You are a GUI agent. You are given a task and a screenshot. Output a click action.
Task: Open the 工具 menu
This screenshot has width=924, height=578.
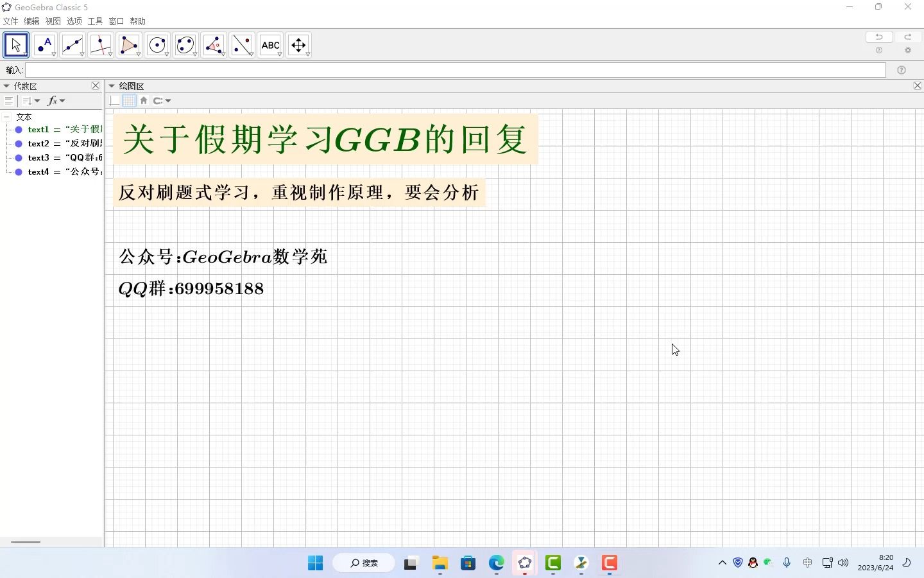tap(95, 21)
